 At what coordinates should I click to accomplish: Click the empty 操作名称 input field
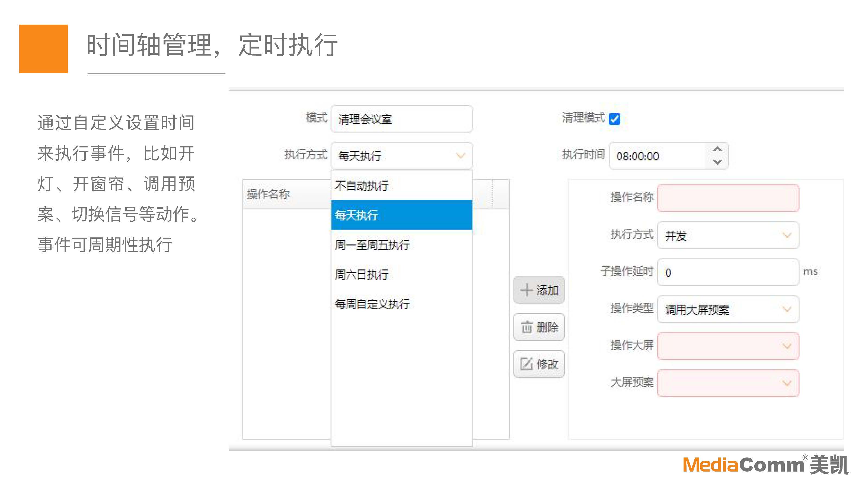[x=728, y=198]
